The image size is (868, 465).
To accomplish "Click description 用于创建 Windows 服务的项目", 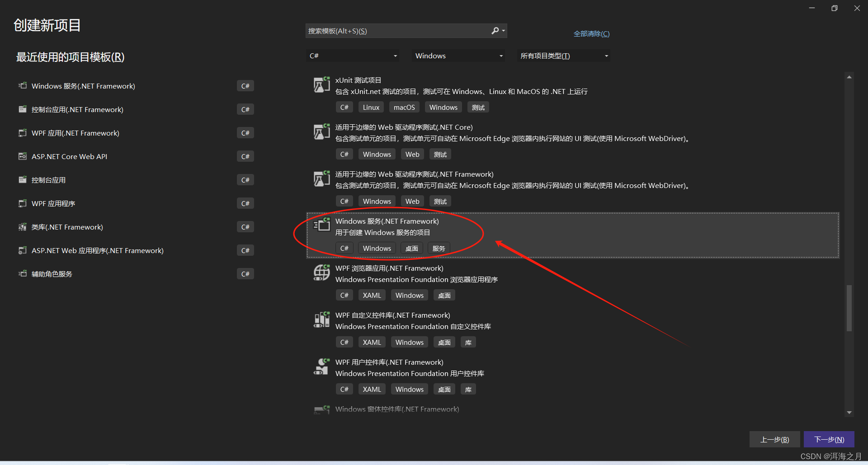I will tap(382, 232).
